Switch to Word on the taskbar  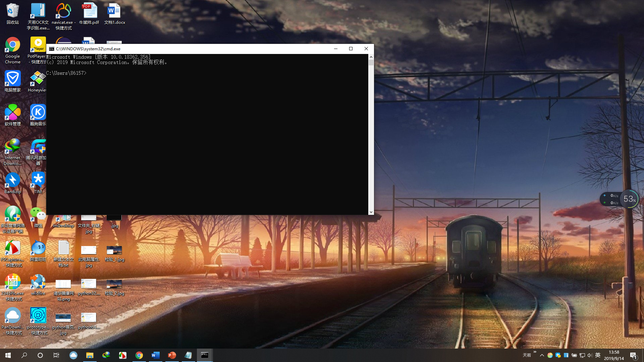pyautogui.click(x=155, y=355)
